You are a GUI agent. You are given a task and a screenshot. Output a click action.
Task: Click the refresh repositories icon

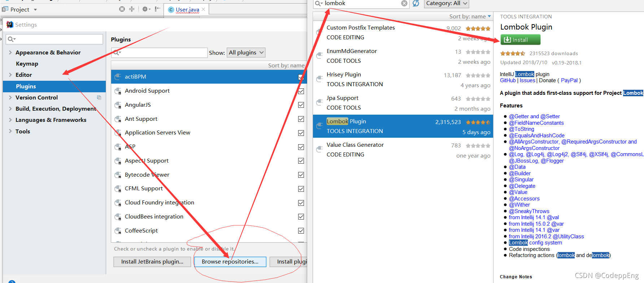pyautogui.click(x=416, y=3)
